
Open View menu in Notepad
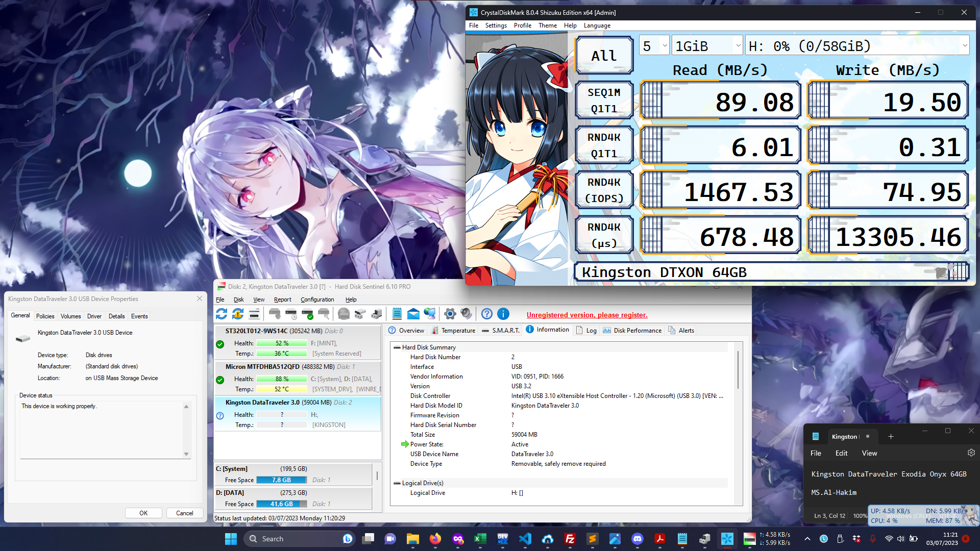pos(869,453)
